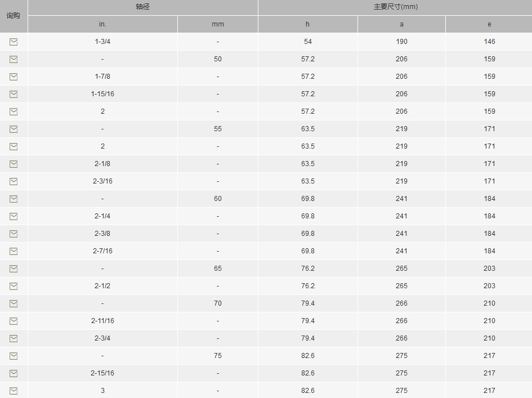
Task: Click the 询购 column header
Action: click(14, 16)
